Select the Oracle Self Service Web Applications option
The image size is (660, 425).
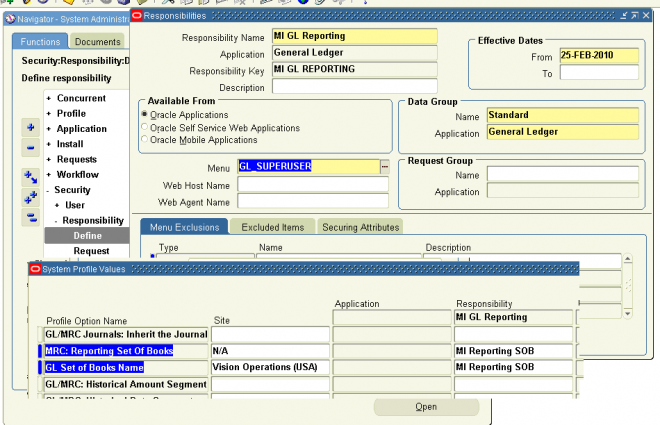pyautogui.click(x=144, y=127)
